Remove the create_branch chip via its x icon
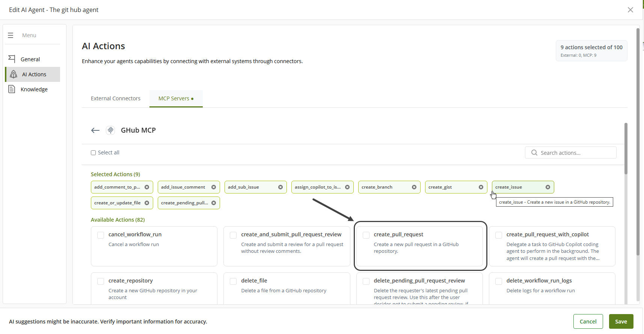This screenshot has width=644, height=334. coord(414,187)
